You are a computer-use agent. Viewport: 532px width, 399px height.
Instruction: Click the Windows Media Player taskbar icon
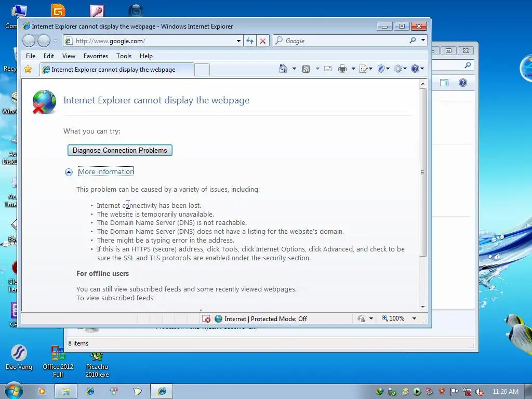click(x=42, y=391)
